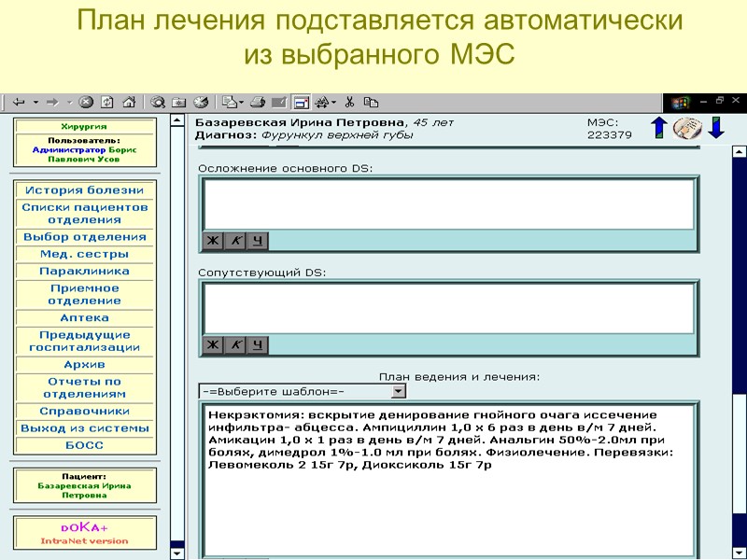Click user name Администратор Борис Павлович Усов

84,154
